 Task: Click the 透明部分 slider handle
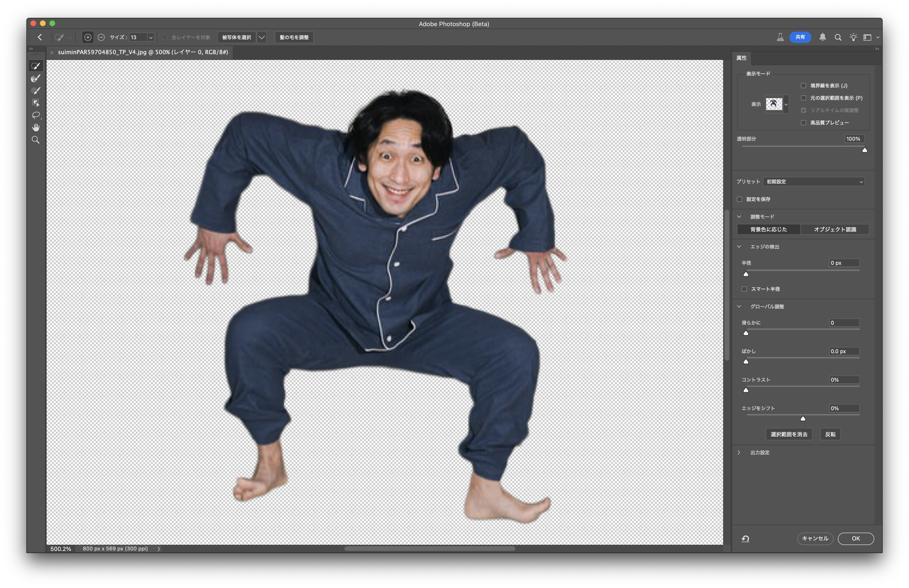click(x=864, y=150)
